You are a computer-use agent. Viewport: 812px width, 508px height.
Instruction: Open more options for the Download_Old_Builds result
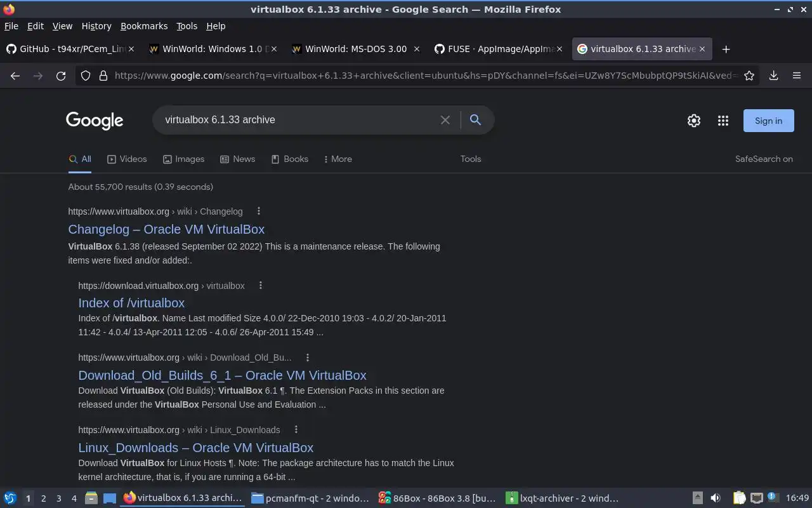pyautogui.click(x=308, y=358)
